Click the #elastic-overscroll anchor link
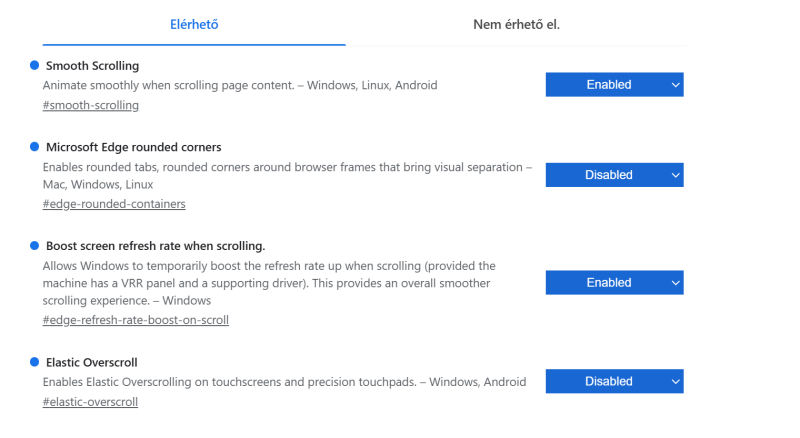800x438 pixels. [90, 402]
